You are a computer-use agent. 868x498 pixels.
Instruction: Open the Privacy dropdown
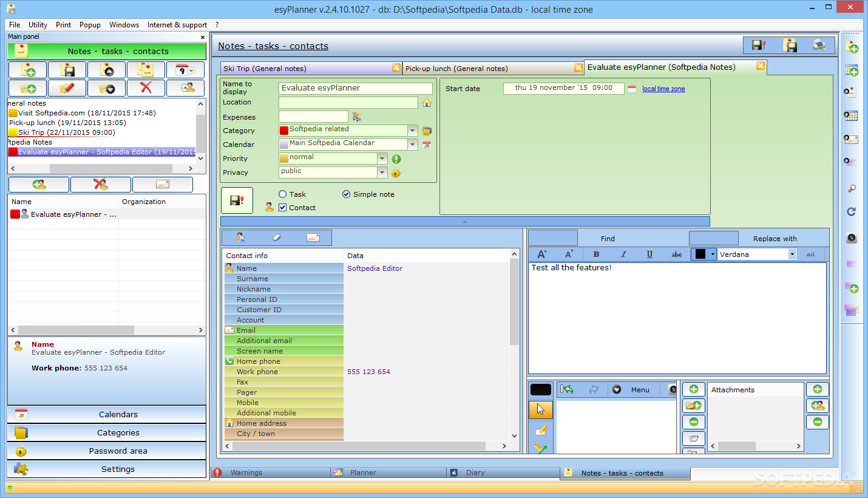pyautogui.click(x=382, y=172)
